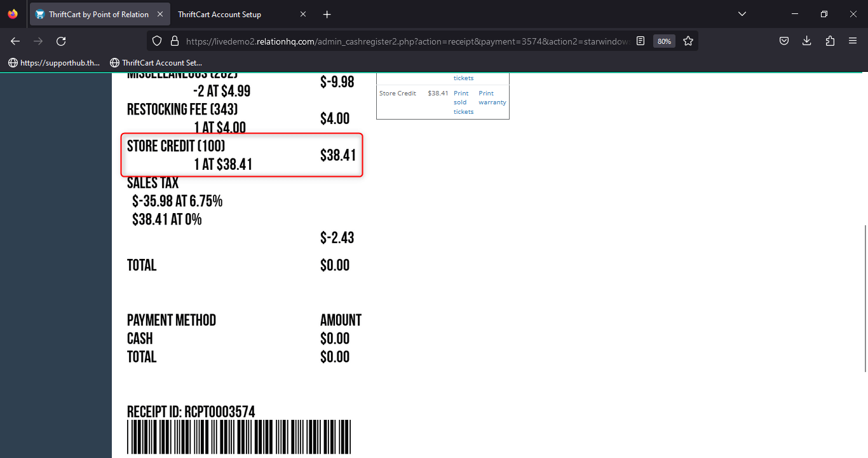Viewport: 868px width, 458px height.
Task: Click the Print warranty link
Action: point(492,97)
